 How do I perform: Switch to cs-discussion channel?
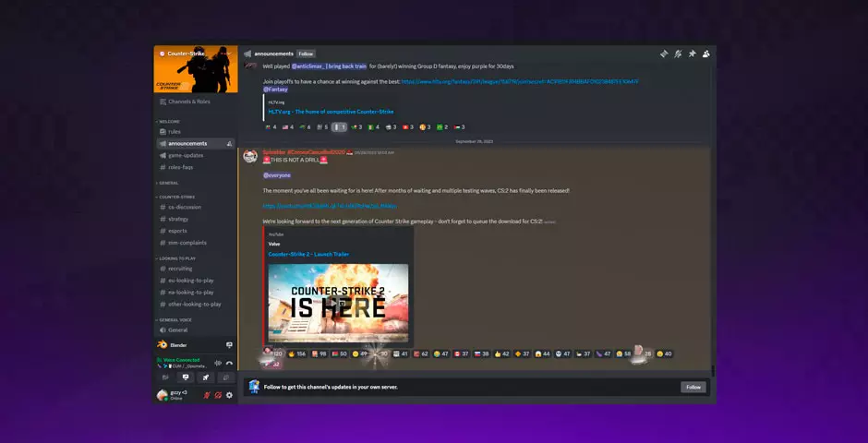point(196,207)
